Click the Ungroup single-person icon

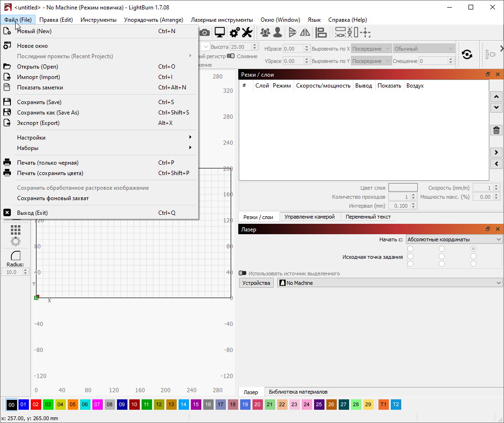pos(278,33)
